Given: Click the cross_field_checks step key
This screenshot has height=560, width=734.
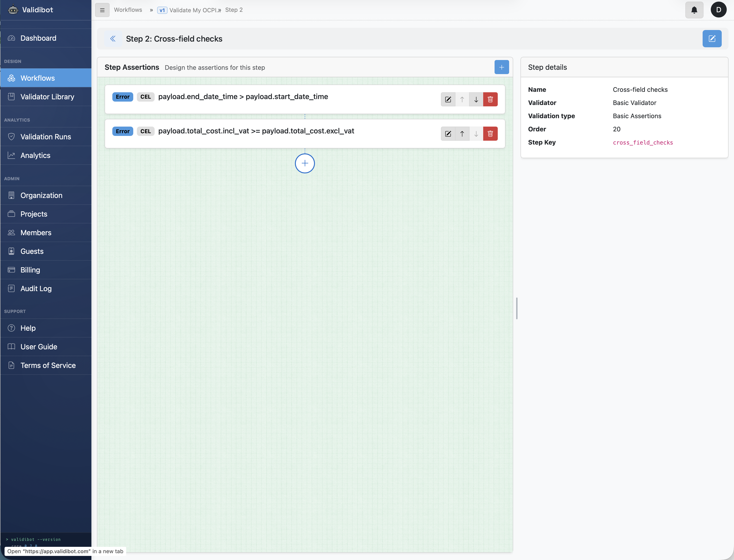Looking at the screenshot, I should pos(643,143).
